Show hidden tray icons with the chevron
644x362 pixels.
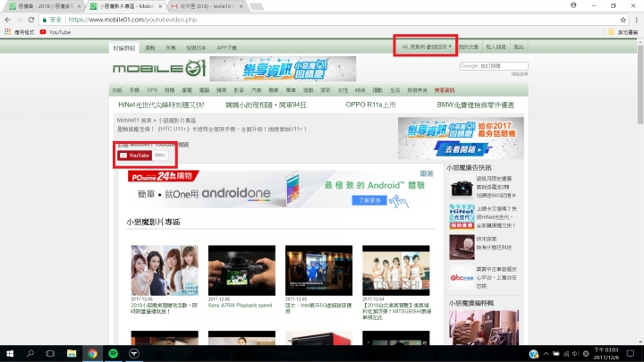[x=546, y=354]
